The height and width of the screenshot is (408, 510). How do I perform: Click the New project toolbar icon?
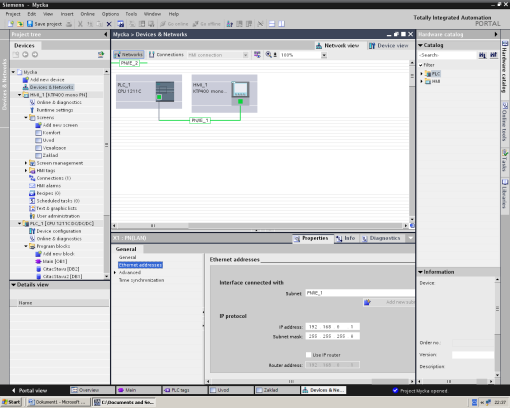click(11, 24)
